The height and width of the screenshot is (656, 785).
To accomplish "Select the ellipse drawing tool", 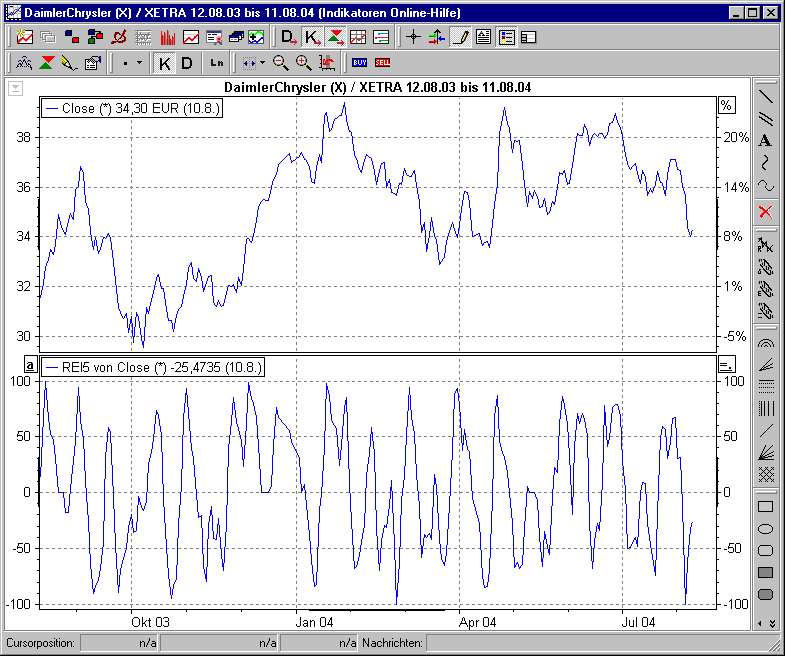I will click(x=765, y=528).
